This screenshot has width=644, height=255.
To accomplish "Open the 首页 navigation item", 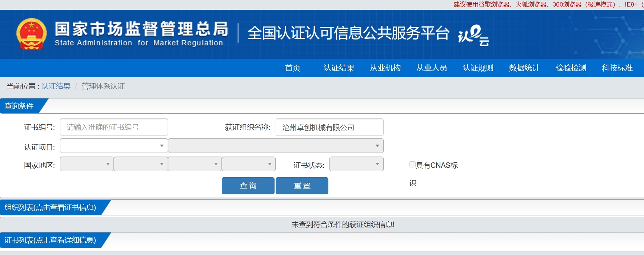I will pos(293,68).
